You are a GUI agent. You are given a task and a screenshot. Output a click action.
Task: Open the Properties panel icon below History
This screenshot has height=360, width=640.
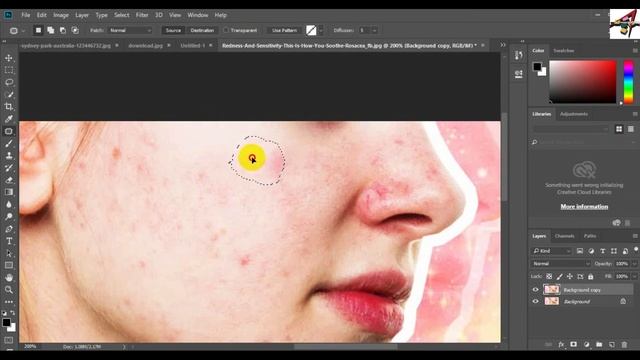519,74
